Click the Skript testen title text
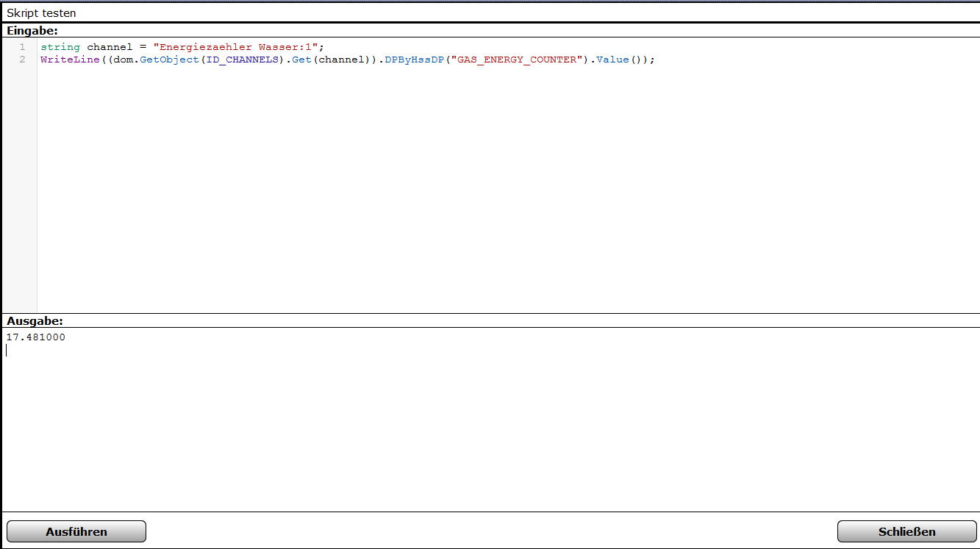 [x=41, y=13]
